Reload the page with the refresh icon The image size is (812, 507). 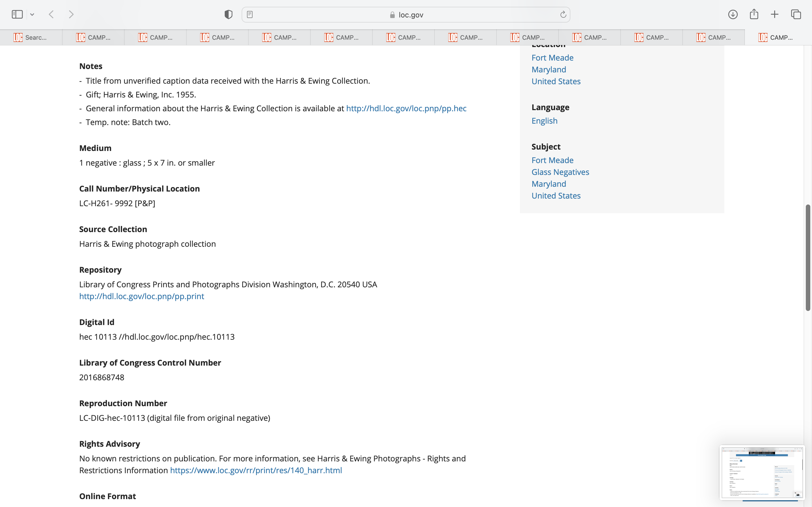pos(563,14)
